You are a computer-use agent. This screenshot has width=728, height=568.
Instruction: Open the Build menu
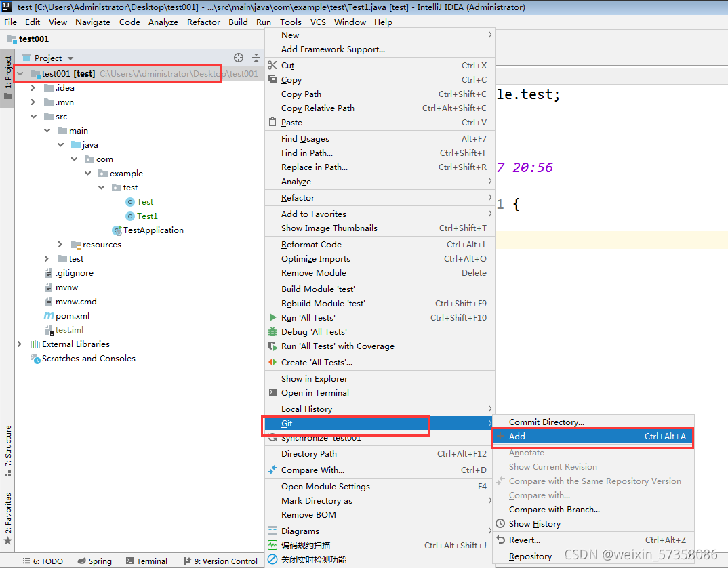(238, 22)
